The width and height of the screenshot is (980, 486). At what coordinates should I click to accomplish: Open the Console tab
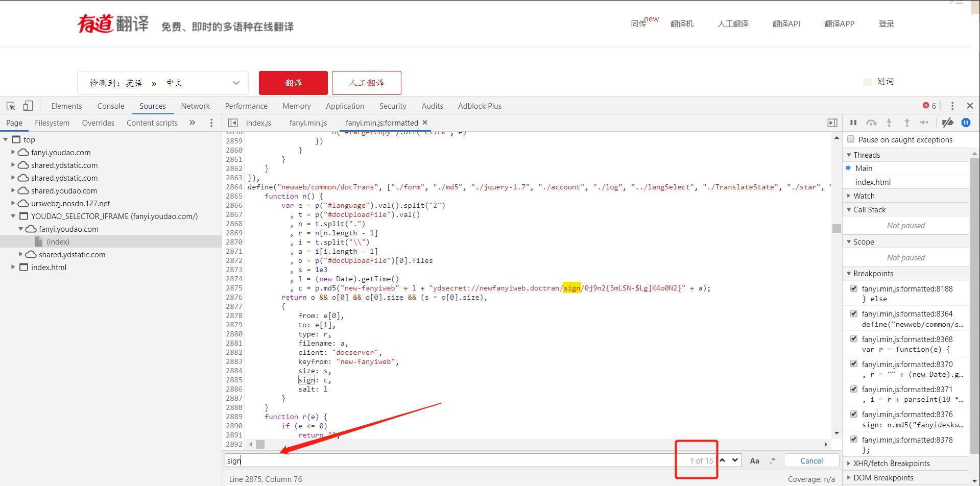111,106
